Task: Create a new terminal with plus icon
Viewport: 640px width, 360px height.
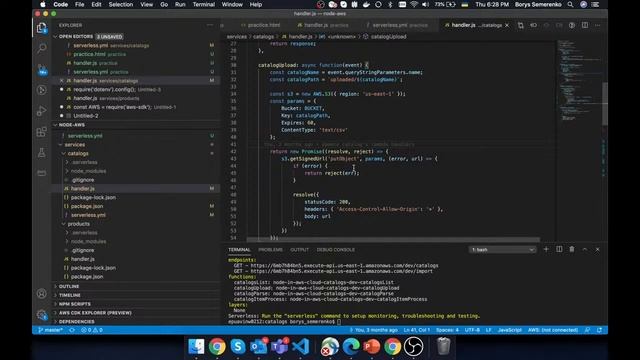Action: pyautogui.click(x=546, y=249)
